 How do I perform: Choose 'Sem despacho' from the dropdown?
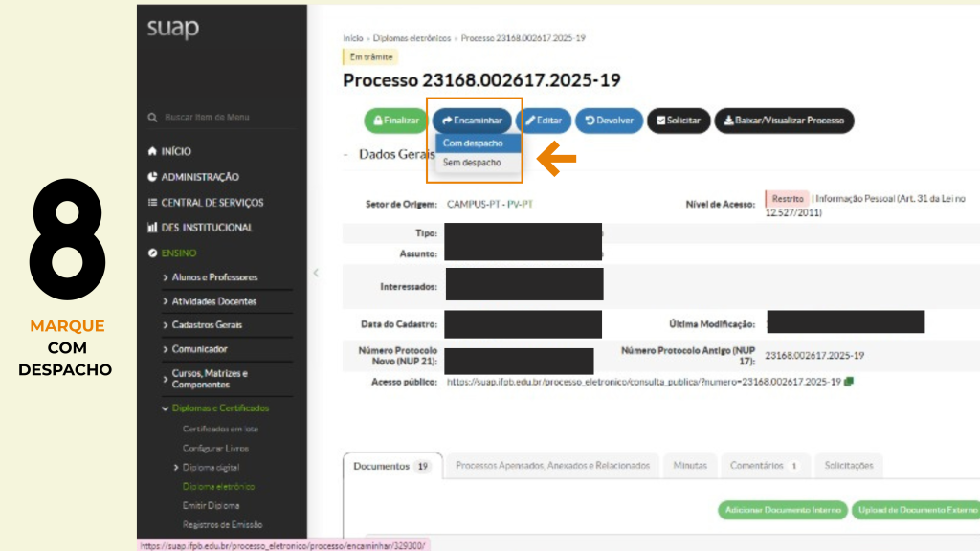[472, 163]
